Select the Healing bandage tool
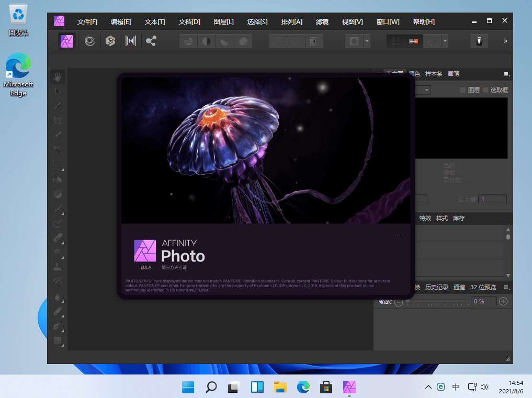 58,311
